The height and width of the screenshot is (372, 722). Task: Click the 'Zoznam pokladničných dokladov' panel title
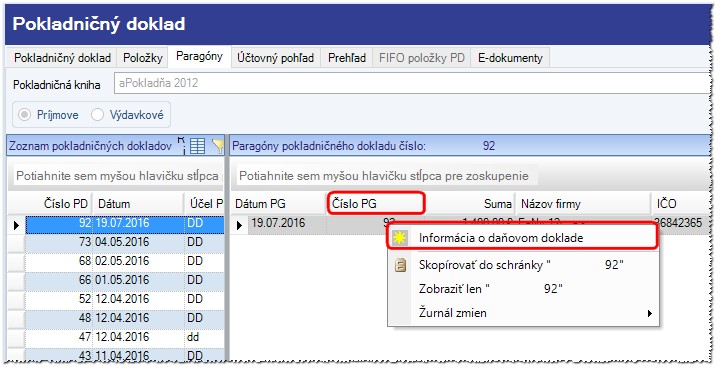click(x=91, y=146)
